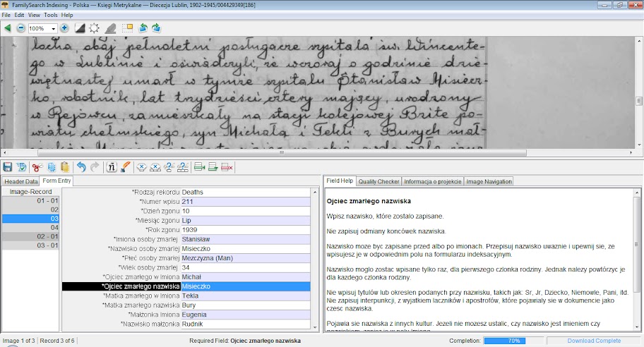Open the Image Navigation tab
The width and height of the screenshot is (644, 347).
pos(489,181)
